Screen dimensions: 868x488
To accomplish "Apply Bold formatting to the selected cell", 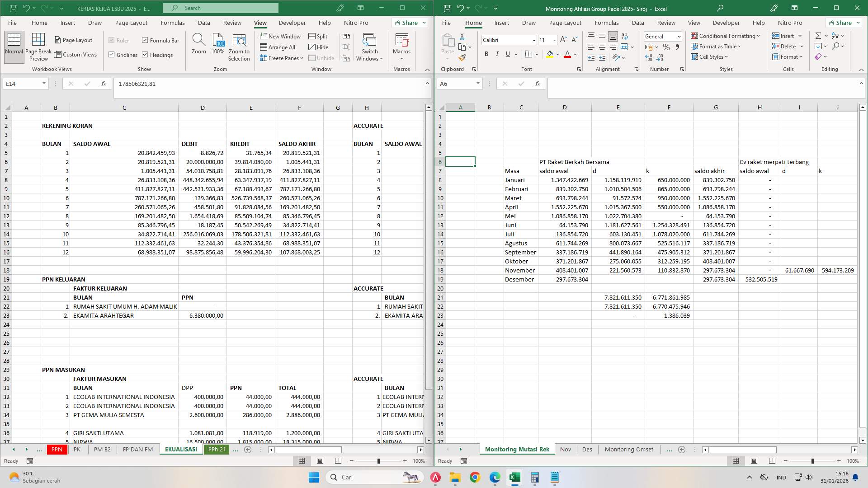I will pos(486,54).
